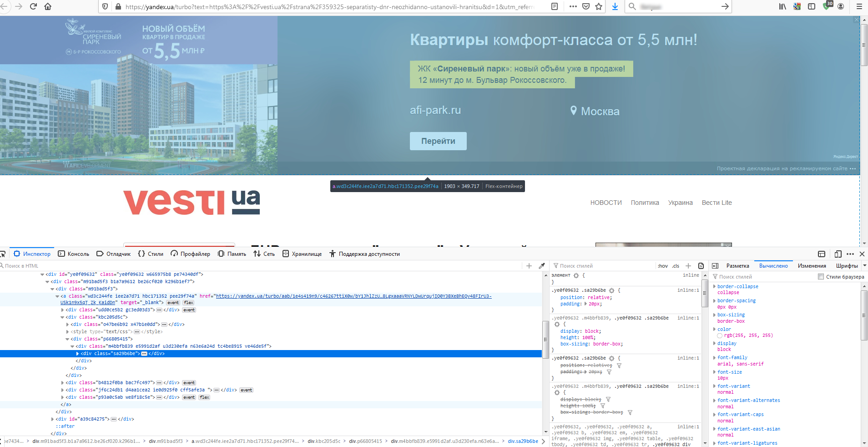
Task: Switch to the Вычислено tab
Action: coord(773,265)
